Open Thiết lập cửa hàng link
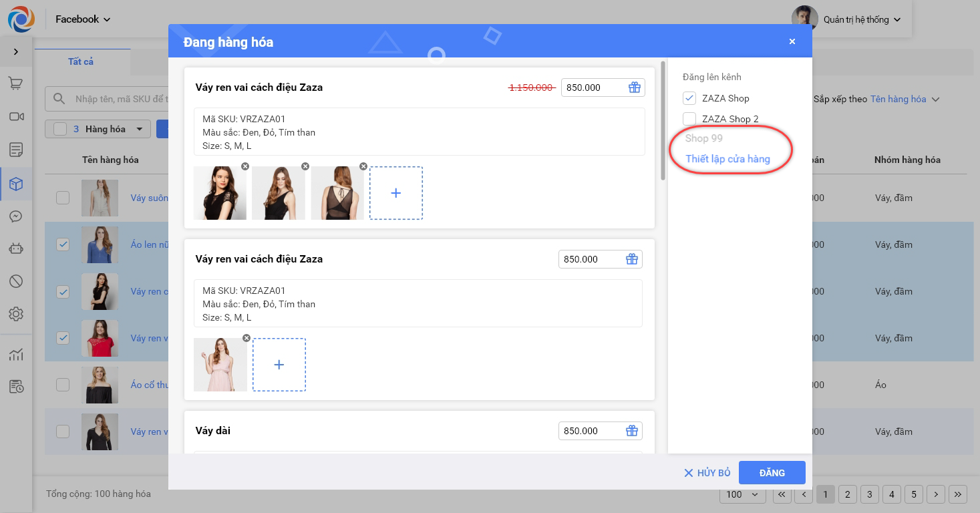980x513 pixels. 727,159
